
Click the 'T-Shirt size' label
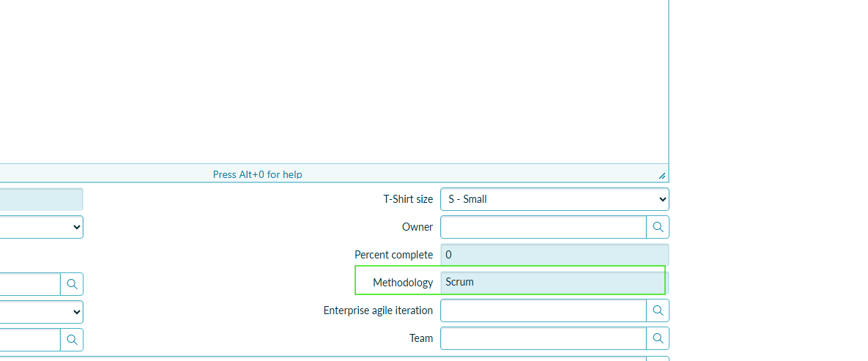pos(408,199)
